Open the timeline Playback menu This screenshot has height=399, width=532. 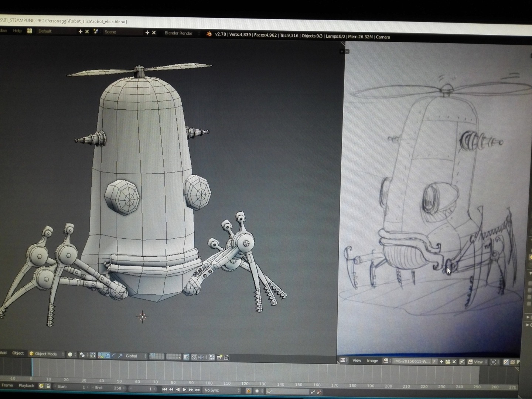pos(26,386)
